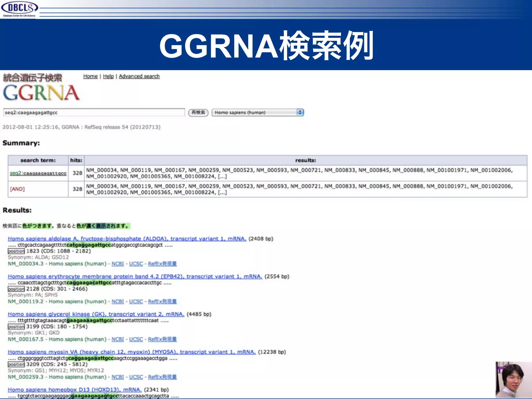Screen dimensions: 532x399
Task: Open the Home link
Action: click(x=90, y=76)
